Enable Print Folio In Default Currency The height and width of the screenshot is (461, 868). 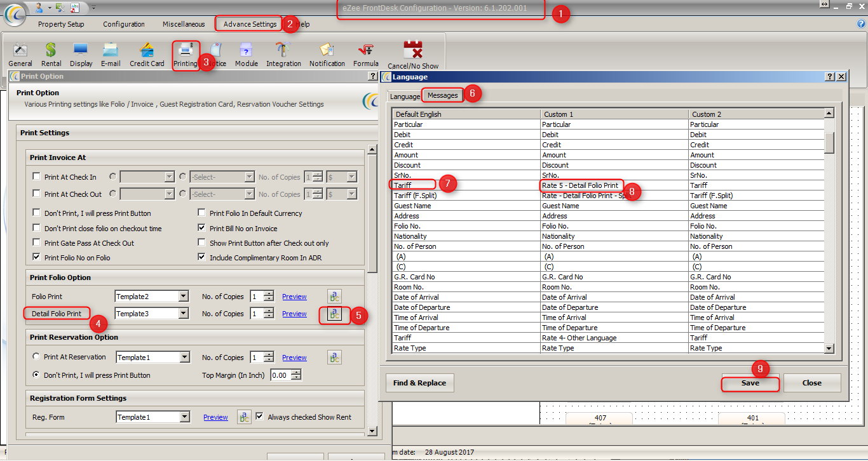(x=202, y=213)
